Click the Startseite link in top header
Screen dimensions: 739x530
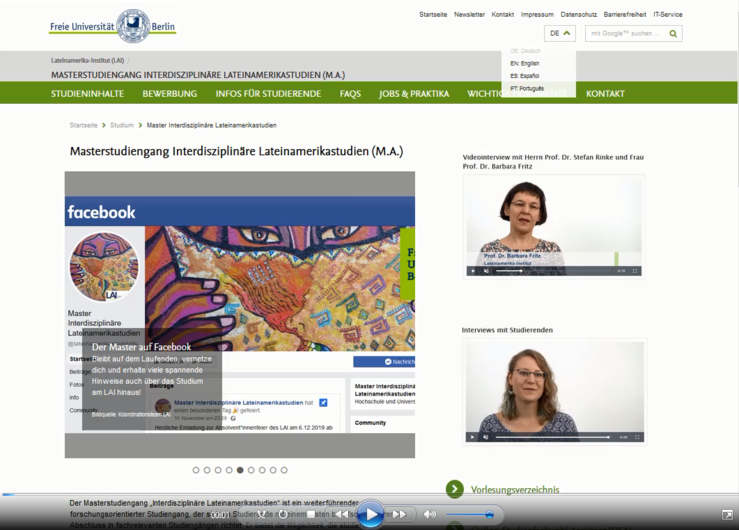(433, 15)
